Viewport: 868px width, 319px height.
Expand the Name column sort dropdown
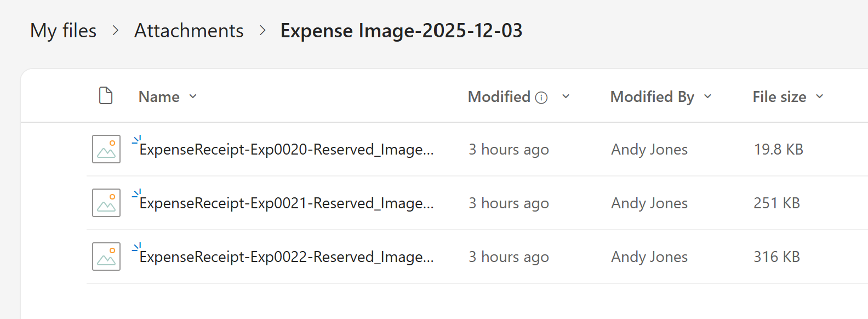pos(193,96)
